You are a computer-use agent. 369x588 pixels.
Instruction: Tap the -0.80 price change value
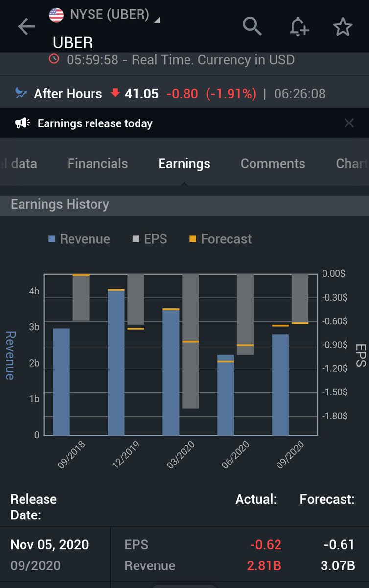pyautogui.click(x=183, y=93)
